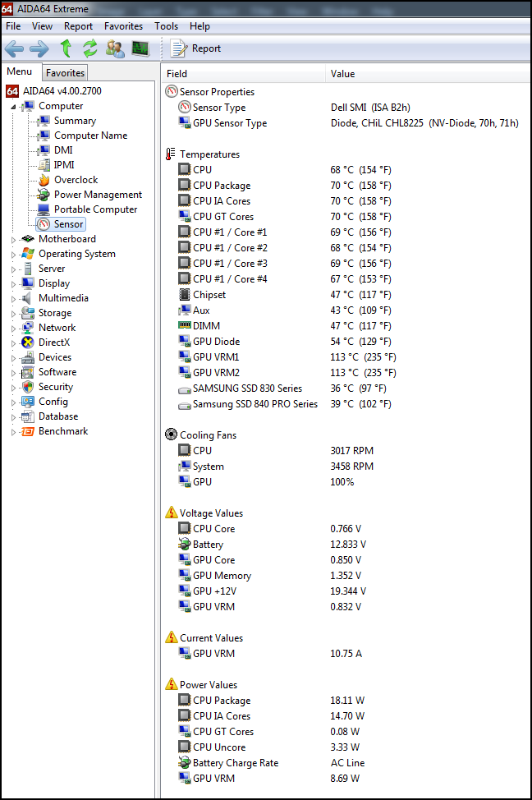Click the Motherboard chip icon
This screenshot has height=800, width=532.
click(28, 239)
